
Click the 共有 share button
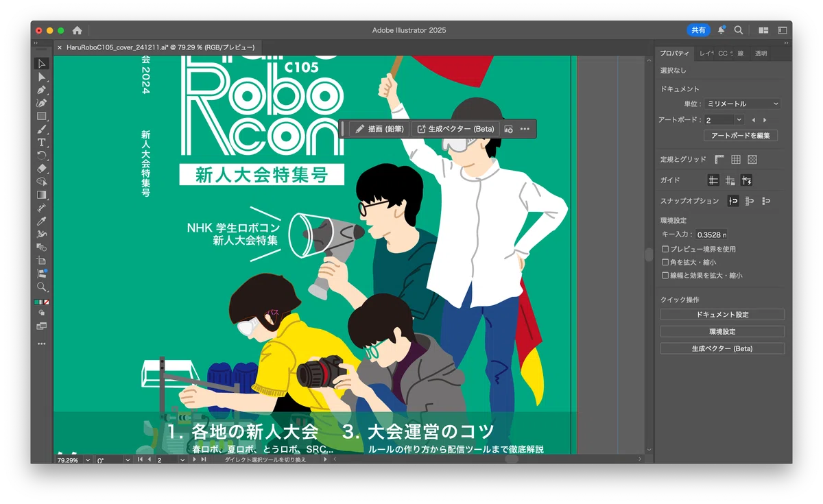[x=698, y=30]
